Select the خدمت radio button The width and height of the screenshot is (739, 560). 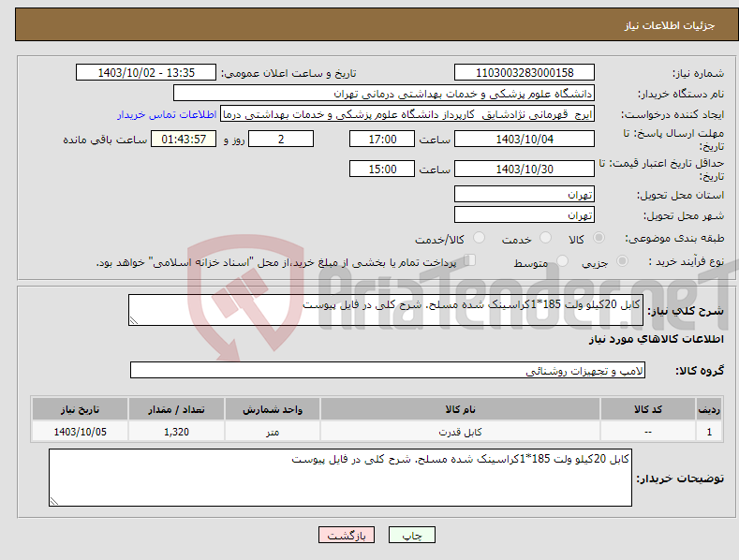pyautogui.click(x=545, y=238)
